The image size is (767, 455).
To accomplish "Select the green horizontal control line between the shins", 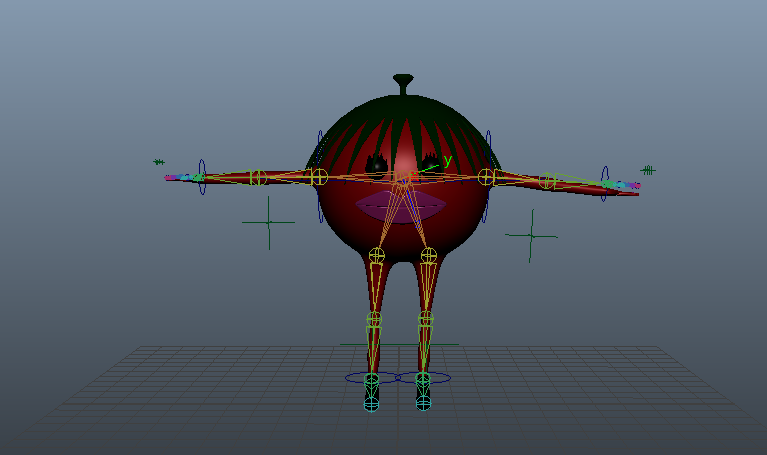I will click(399, 344).
